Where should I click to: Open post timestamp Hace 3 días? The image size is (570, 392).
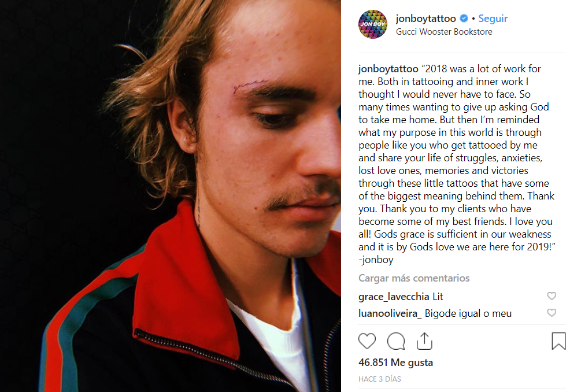(x=379, y=379)
